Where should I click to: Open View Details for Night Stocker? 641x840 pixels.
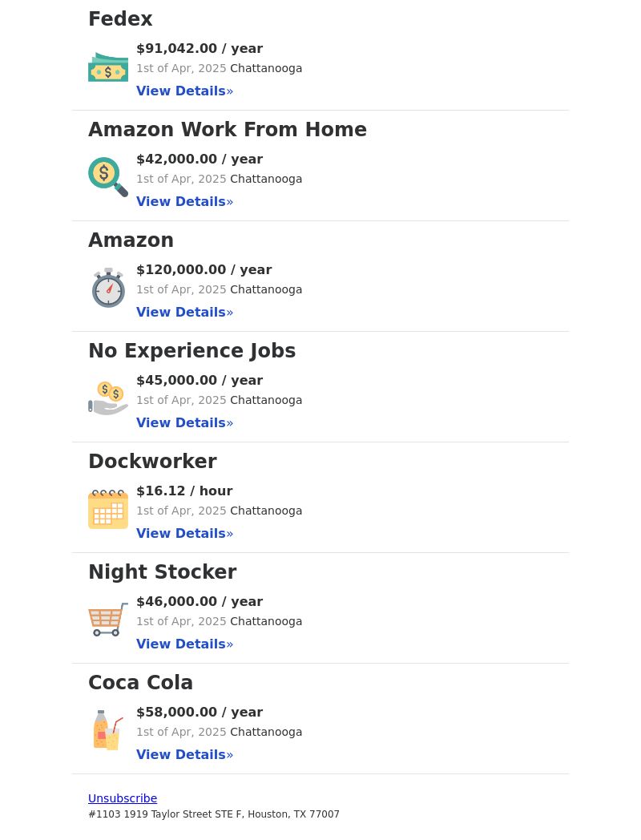pos(185,644)
